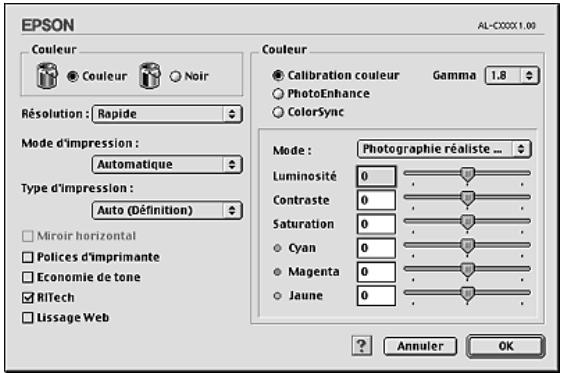Enable Polices d'imprimante checkbox

[28, 257]
